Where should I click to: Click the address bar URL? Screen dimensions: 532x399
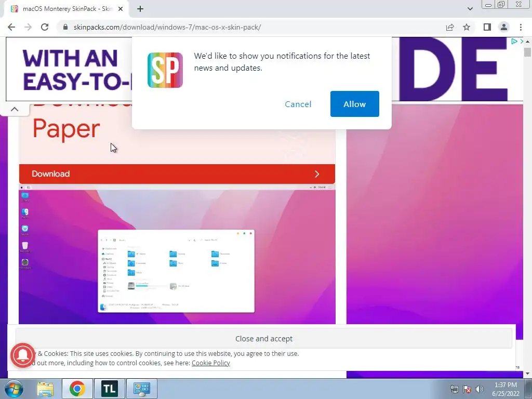pyautogui.click(x=167, y=27)
